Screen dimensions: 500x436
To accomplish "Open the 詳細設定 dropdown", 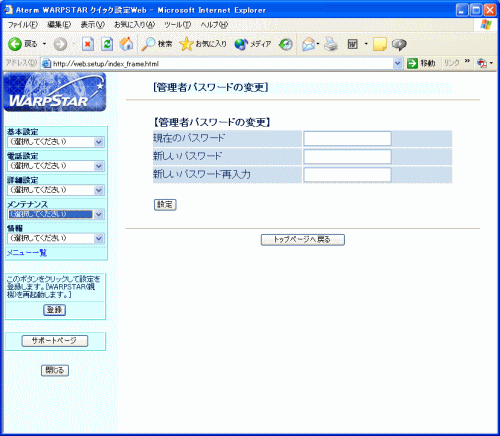I will coord(56,190).
